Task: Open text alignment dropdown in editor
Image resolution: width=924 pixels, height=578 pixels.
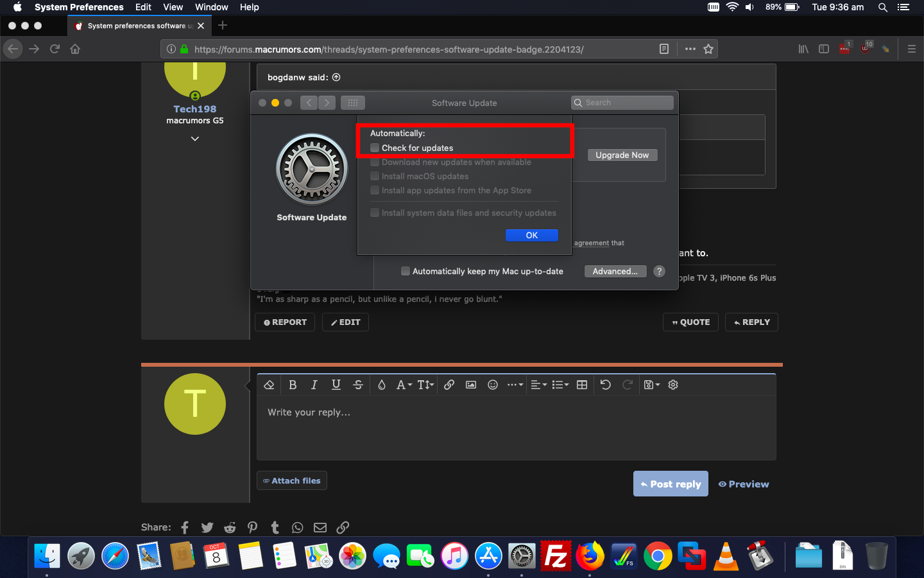Action: click(539, 385)
